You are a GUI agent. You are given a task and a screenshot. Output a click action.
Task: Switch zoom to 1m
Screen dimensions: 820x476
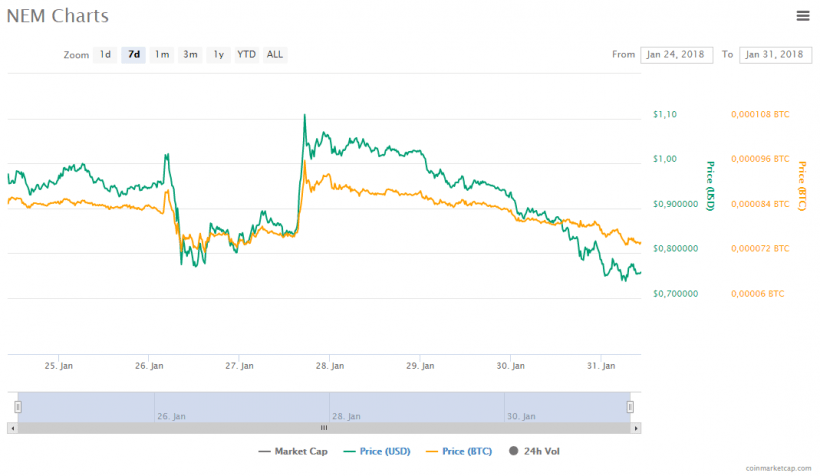(x=162, y=55)
